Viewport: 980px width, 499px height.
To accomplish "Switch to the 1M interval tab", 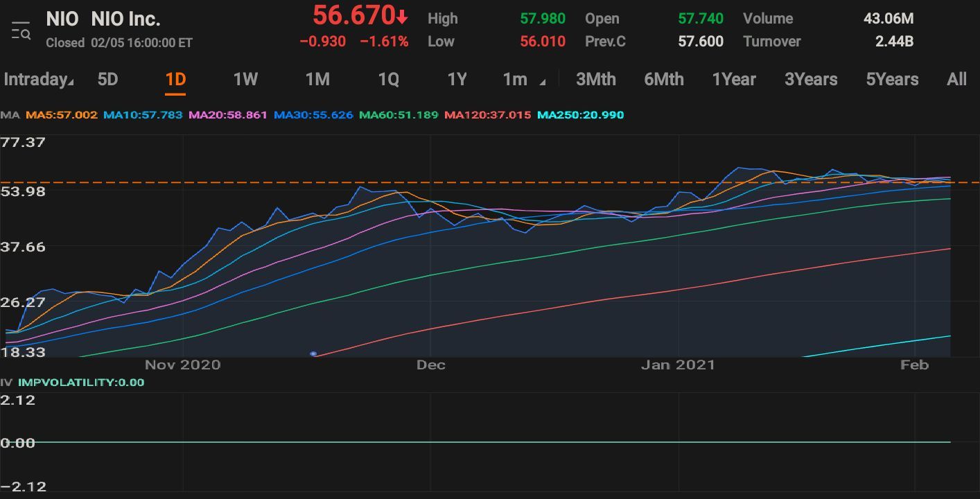I will [x=317, y=79].
